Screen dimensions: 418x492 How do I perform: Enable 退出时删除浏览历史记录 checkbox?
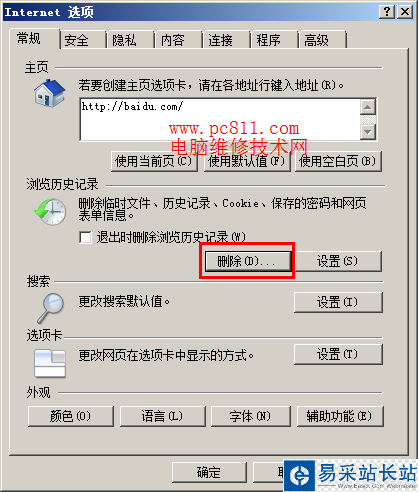click(x=85, y=237)
